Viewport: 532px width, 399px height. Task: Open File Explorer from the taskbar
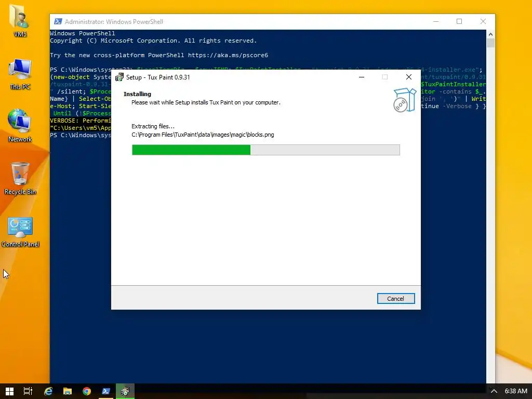pyautogui.click(x=68, y=391)
